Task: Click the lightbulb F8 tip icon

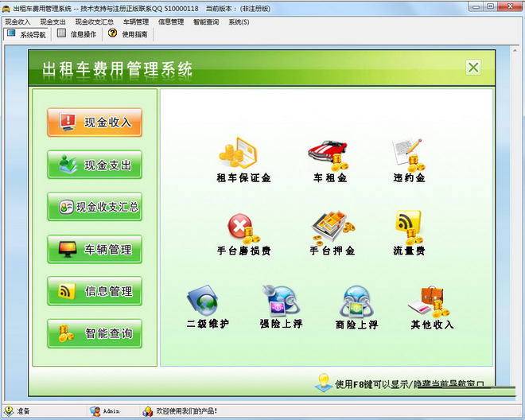Action: point(324,383)
